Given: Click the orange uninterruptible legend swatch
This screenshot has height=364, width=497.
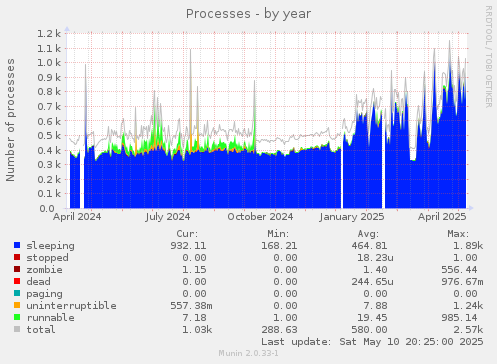Looking at the screenshot, I should [x=17, y=305].
